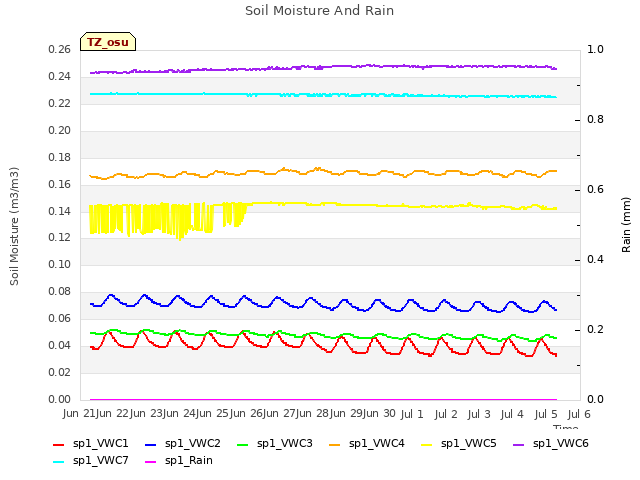Click the green sp1_VWC3 legend swatch
Viewport: 640px width, 480px height.
[242, 445]
